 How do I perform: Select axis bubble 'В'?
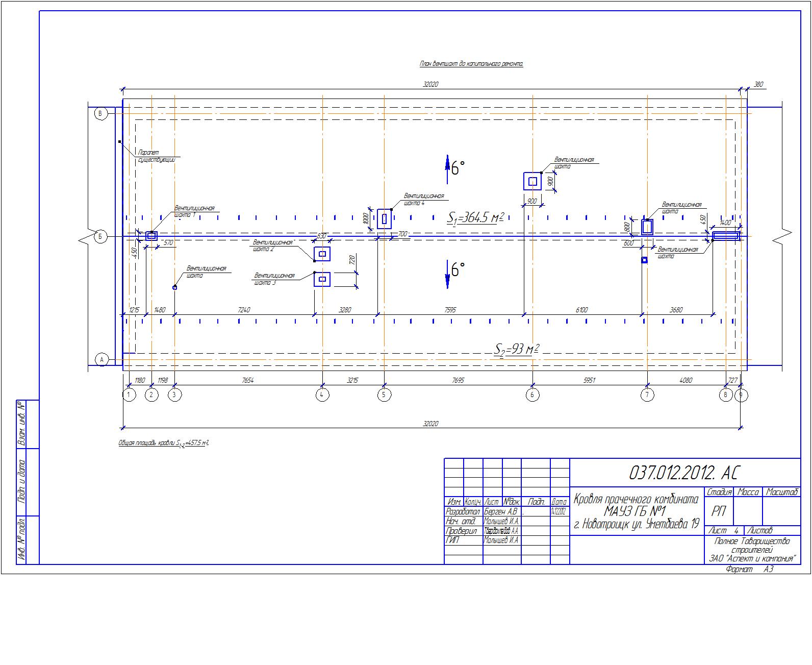[102, 114]
